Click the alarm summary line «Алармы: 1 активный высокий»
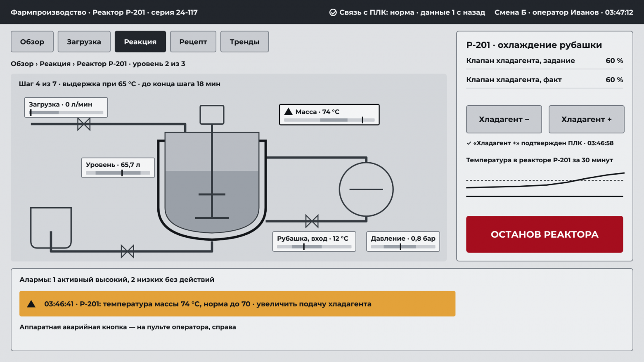Screen dimensions: 644x362 tap(117, 279)
